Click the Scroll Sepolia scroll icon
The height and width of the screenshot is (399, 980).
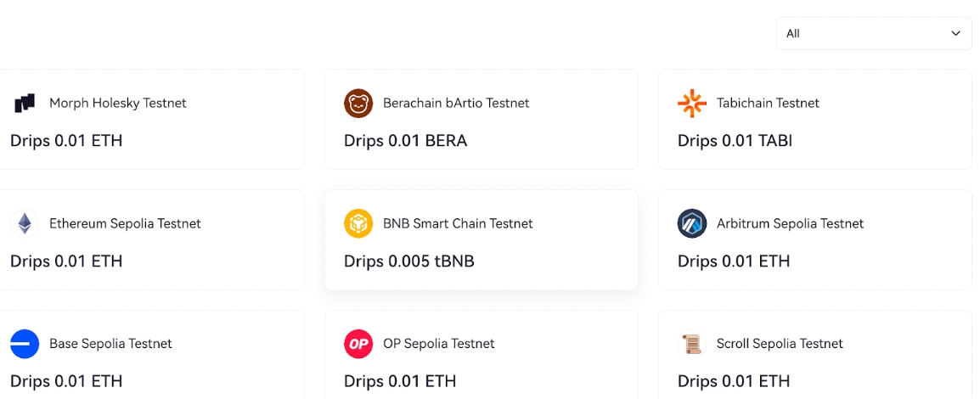tap(692, 345)
